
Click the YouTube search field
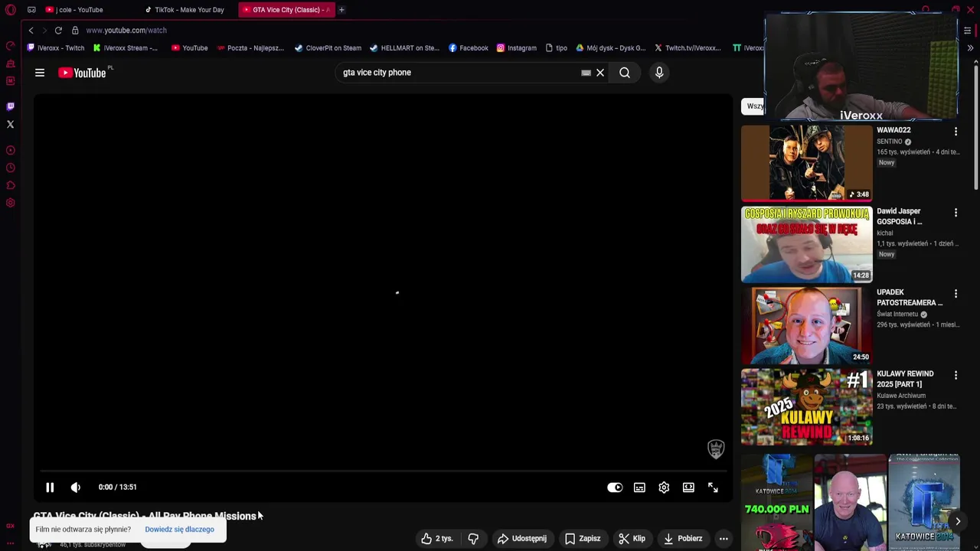(459, 73)
